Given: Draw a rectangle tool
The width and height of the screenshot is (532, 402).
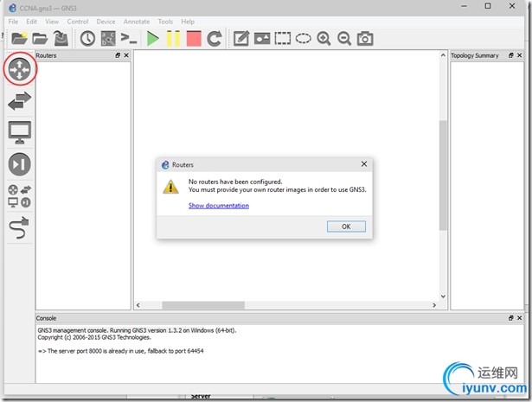Looking at the screenshot, I should point(283,38).
